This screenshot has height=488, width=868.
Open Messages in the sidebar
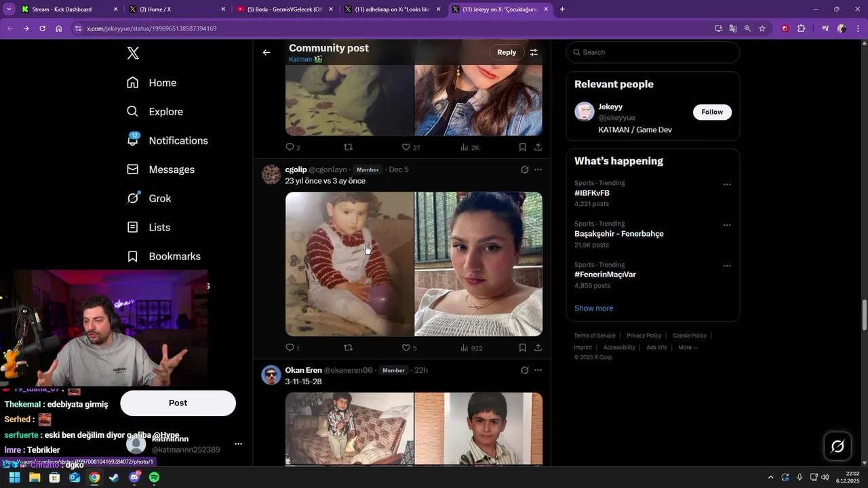click(161, 169)
